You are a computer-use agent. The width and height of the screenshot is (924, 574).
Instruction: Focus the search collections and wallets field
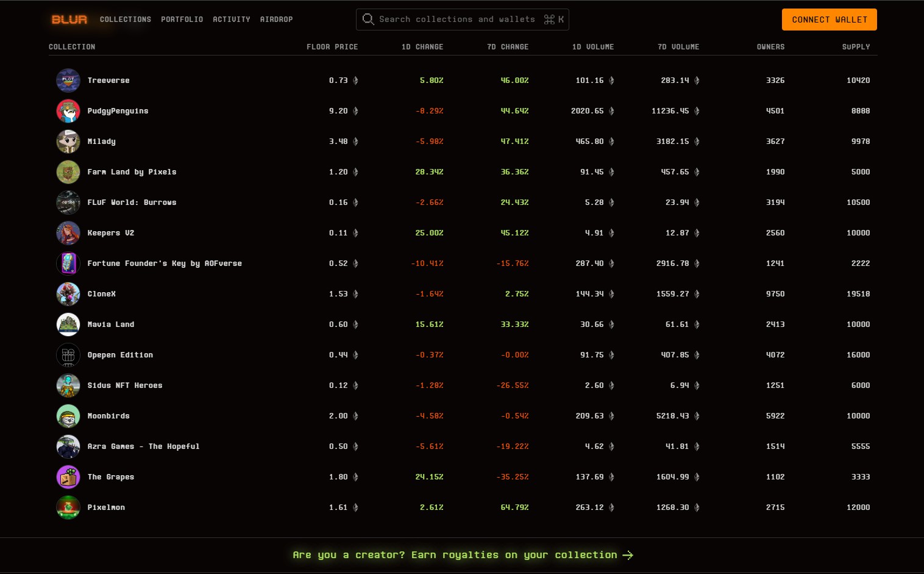457,20
